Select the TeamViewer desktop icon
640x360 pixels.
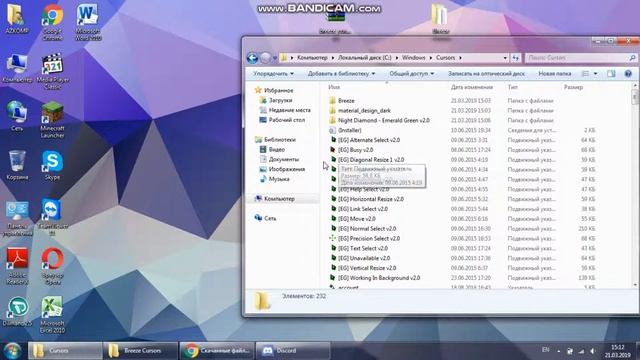(52, 217)
